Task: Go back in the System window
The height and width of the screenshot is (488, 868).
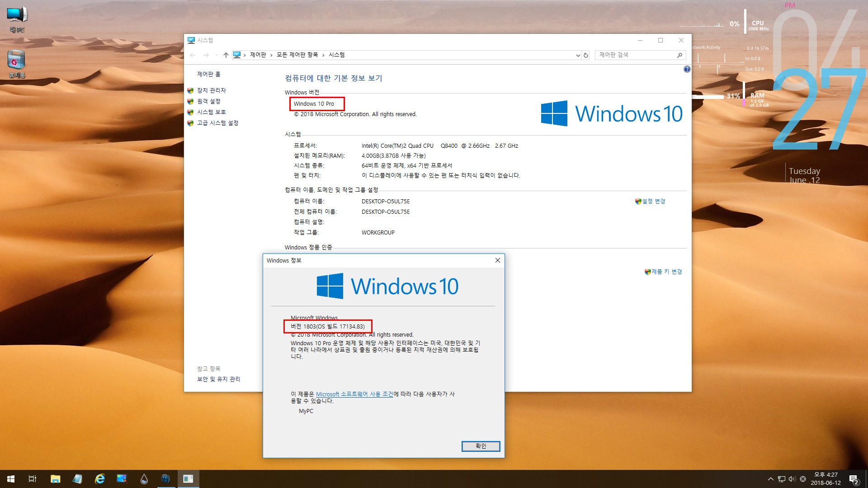Action: (193, 55)
